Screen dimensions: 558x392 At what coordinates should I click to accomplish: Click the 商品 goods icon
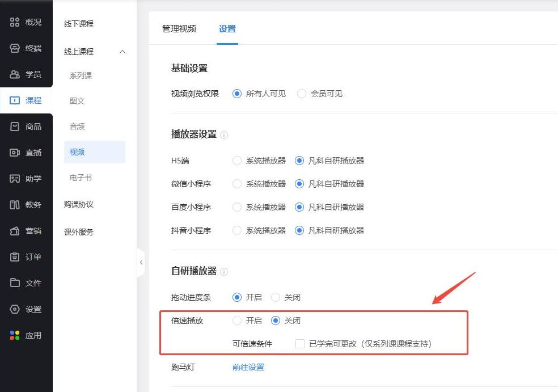click(x=15, y=127)
